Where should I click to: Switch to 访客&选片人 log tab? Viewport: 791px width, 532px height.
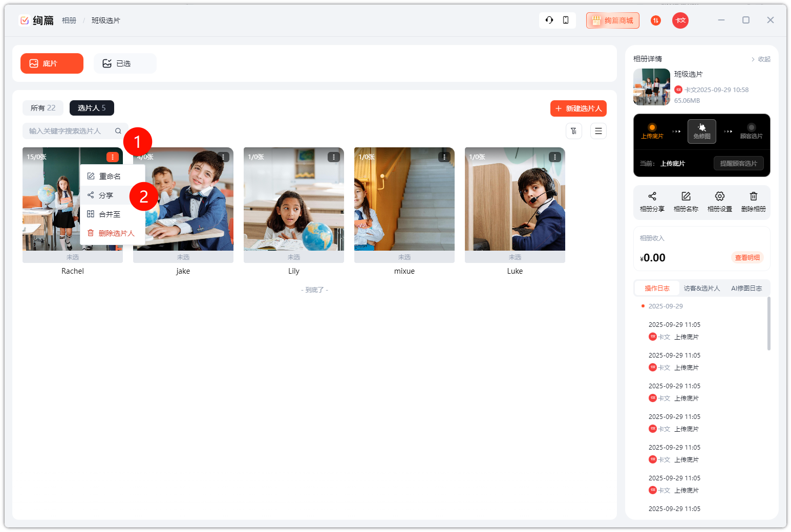(x=701, y=289)
